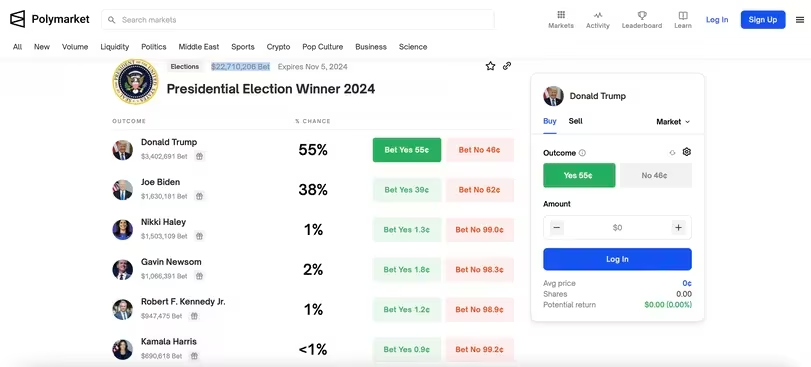Image resolution: width=811 pixels, height=367 pixels.
Task: Copy market link using chain icon
Action: click(507, 66)
